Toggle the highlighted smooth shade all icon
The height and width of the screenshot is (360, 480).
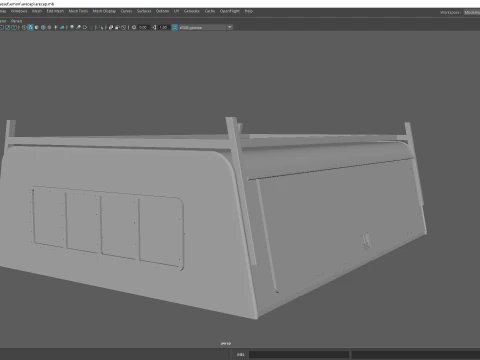[x=30, y=27]
